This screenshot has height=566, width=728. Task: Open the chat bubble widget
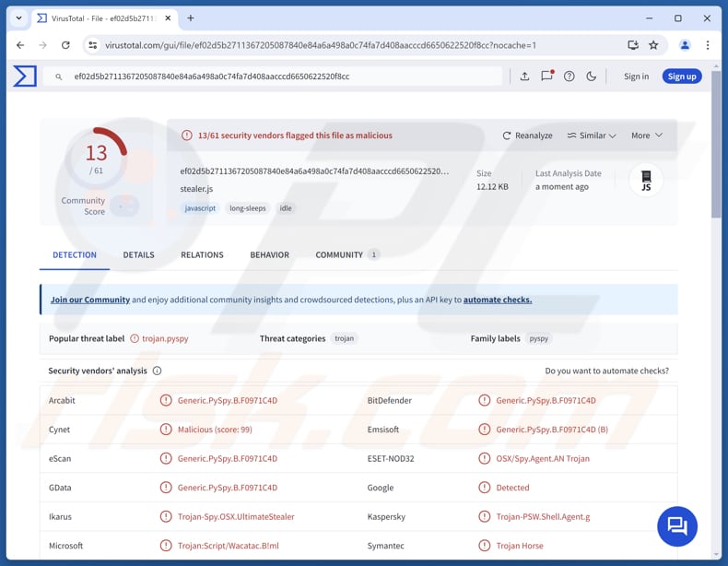pyautogui.click(x=677, y=525)
